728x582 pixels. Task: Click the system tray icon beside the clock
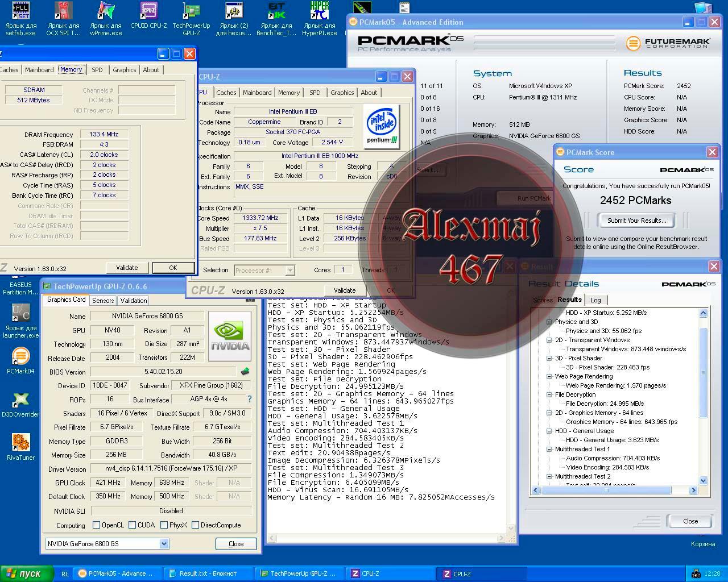(696, 573)
